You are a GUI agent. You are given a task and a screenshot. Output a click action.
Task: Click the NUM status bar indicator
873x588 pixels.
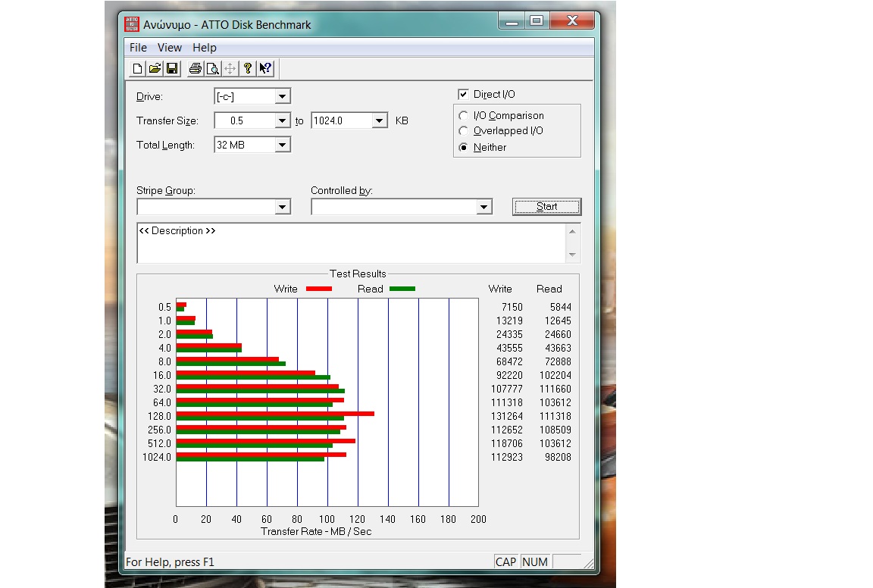(535, 561)
